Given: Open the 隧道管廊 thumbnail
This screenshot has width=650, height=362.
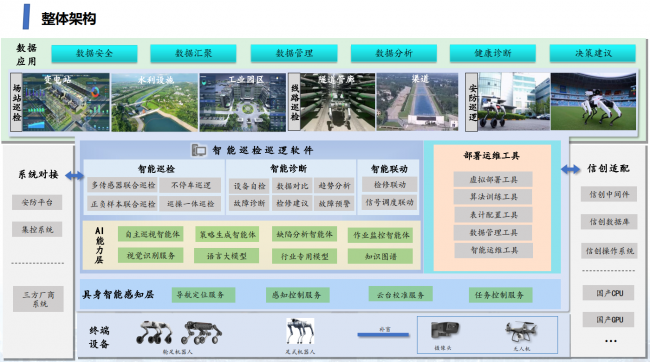Looking at the screenshot, I should click(337, 102).
